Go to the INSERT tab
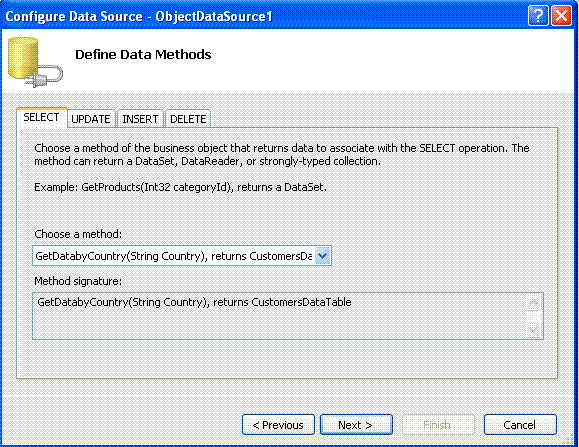The height and width of the screenshot is (447, 579). tap(140, 119)
